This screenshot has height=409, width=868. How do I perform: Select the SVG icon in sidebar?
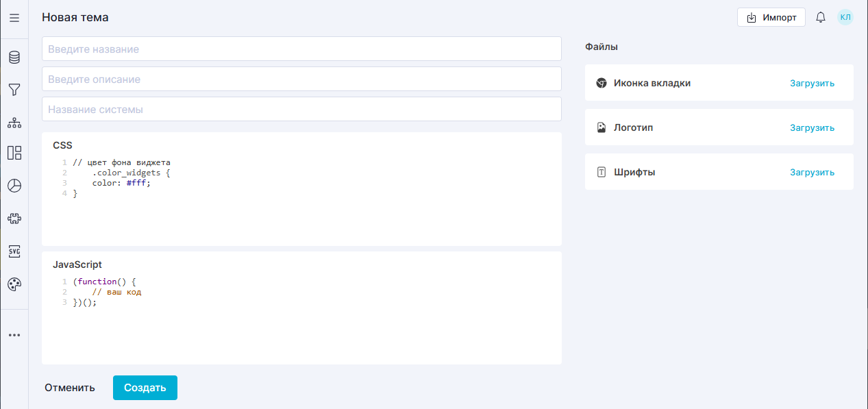14,251
